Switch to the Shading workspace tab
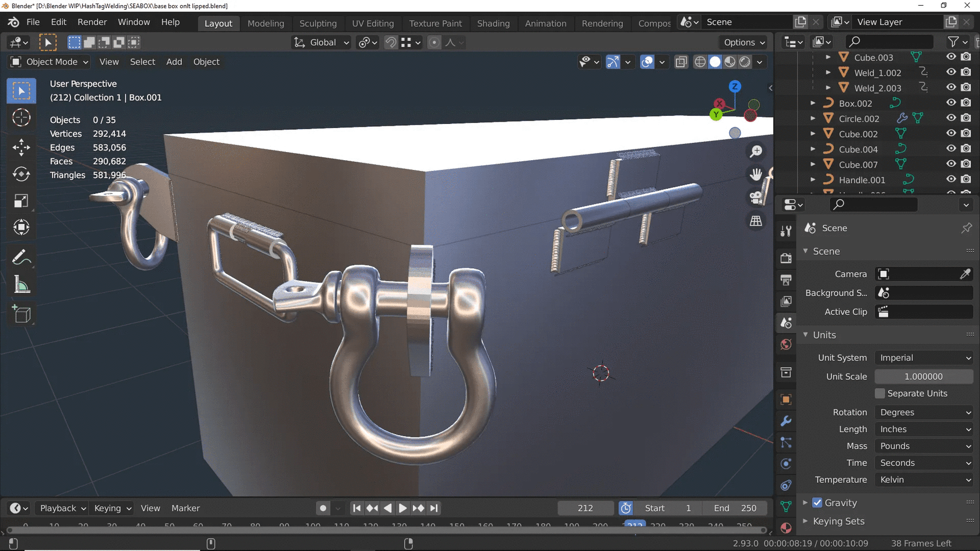 [493, 24]
